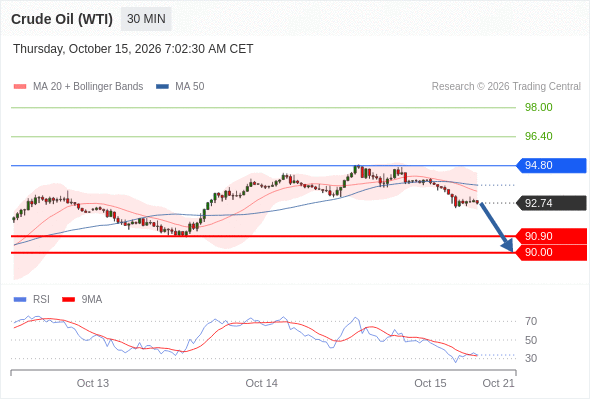Click the date and time stamp text
This screenshot has width=590, height=400.
pyautogui.click(x=133, y=49)
